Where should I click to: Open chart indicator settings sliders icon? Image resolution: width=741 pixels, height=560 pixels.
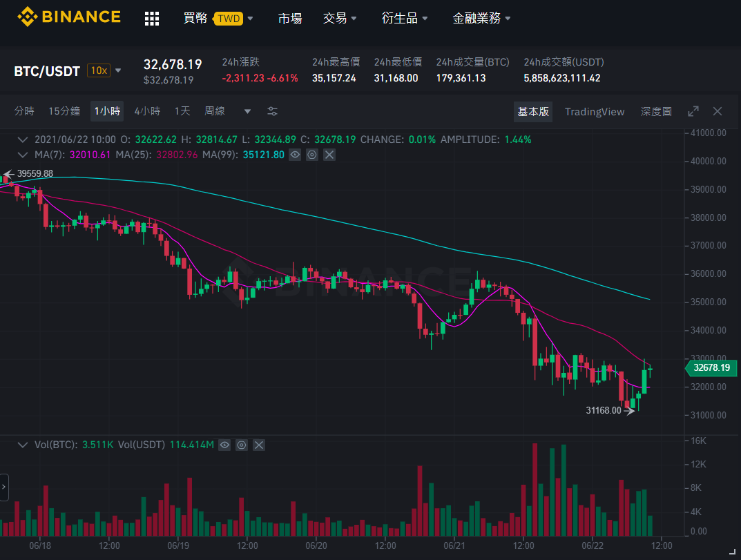point(272,112)
